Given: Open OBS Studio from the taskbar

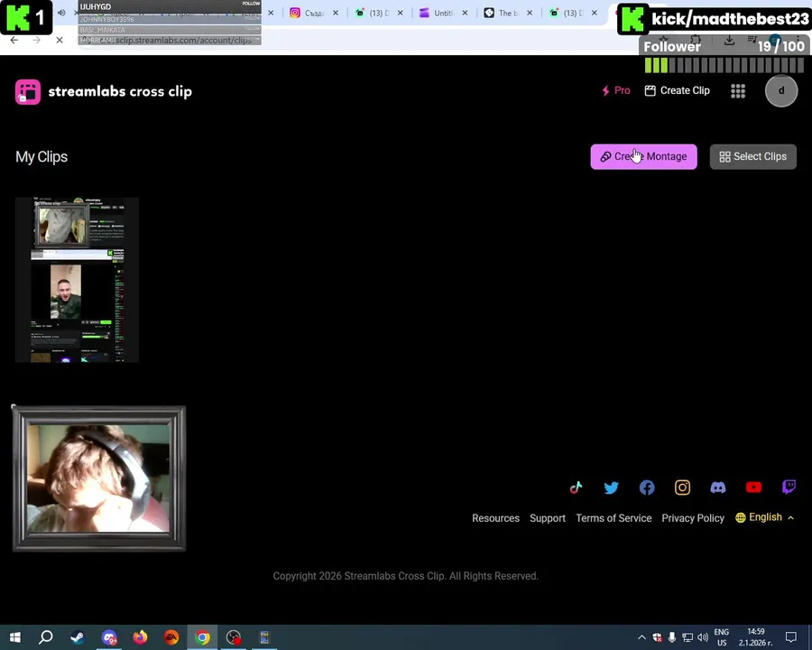Looking at the screenshot, I should (234, 637).
